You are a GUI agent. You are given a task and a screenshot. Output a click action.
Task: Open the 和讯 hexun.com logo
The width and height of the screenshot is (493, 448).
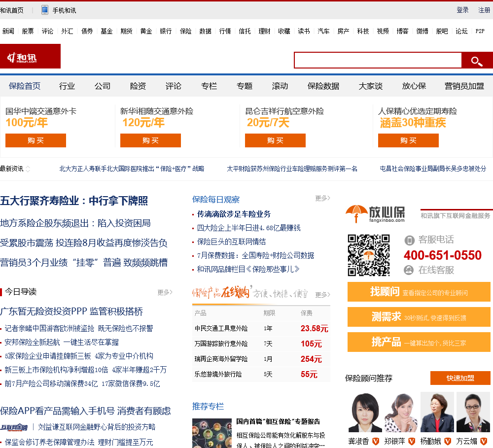[30, 56]
